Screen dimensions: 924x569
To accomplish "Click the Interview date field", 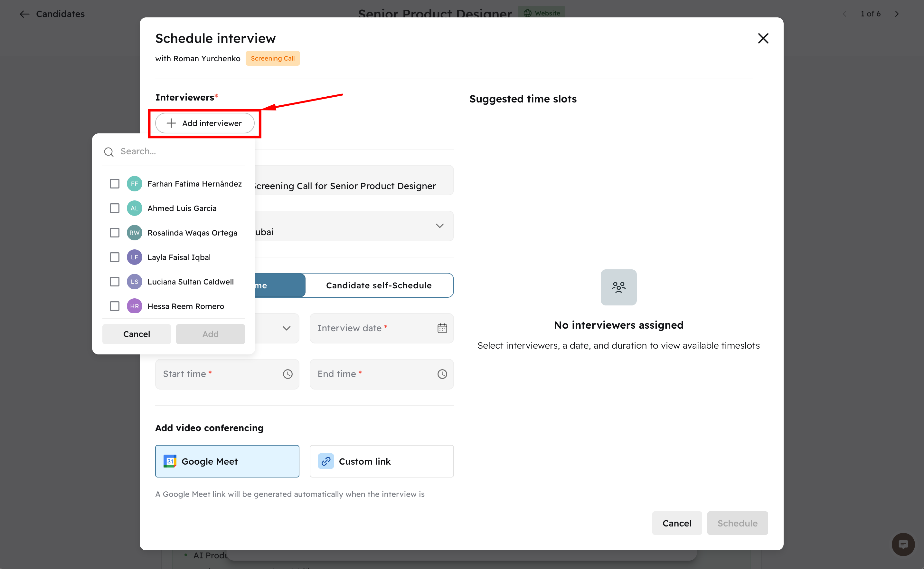I will click(382, 328).
